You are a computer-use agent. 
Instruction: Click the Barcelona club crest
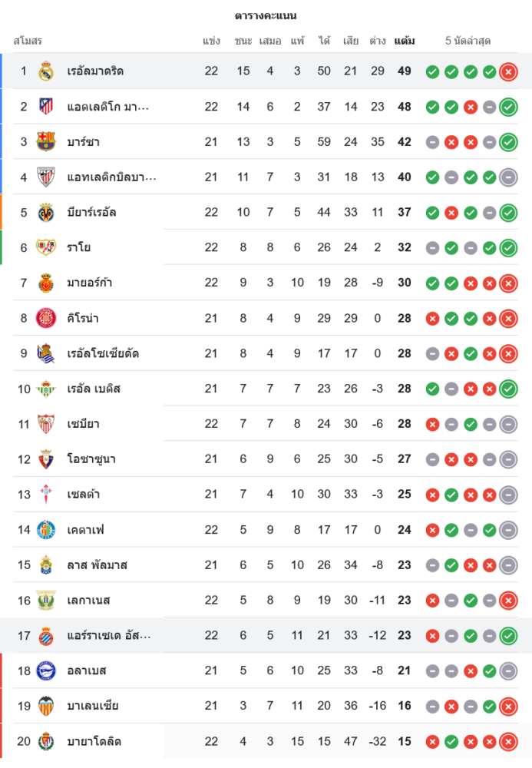(46, 142)
